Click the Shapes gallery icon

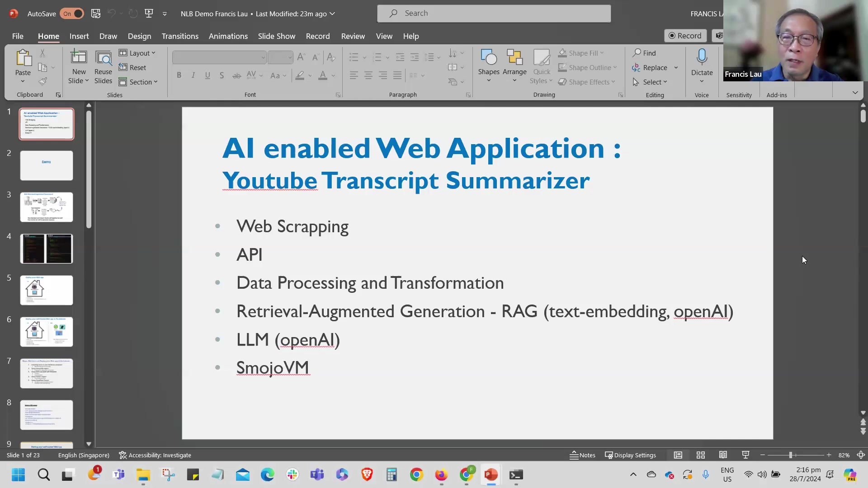(x=489, y=57)
